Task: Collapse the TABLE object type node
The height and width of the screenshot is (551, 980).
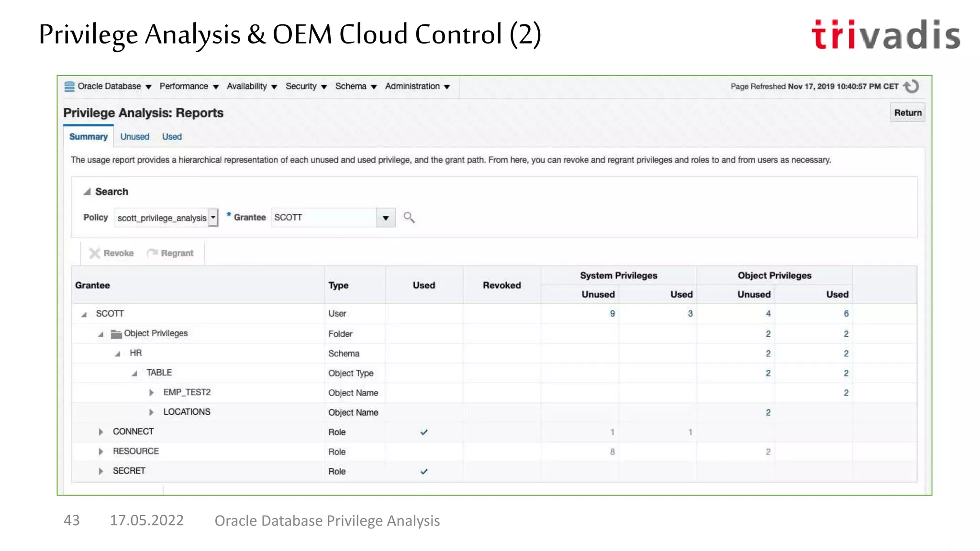Action: (x=134, y=373)
